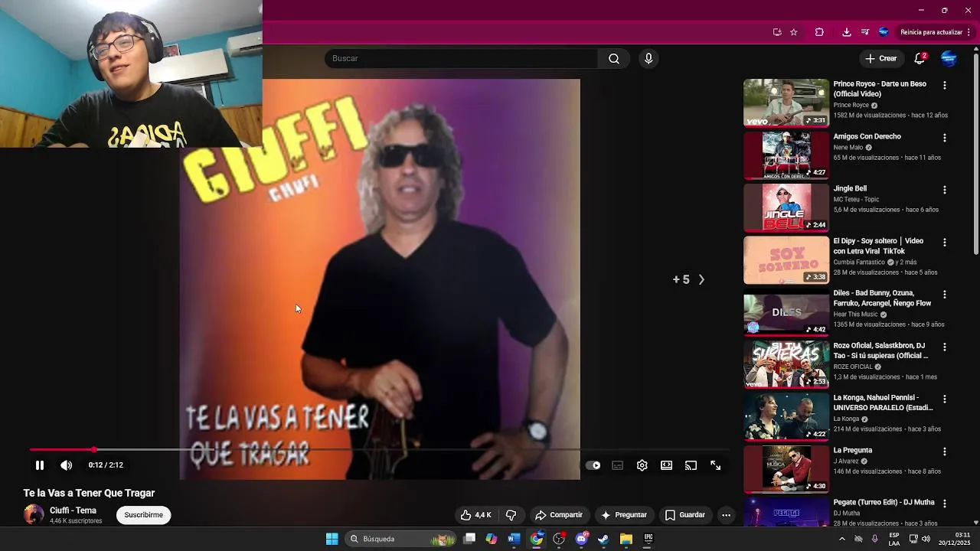Open Epic Games Launcher from the taskbar
980x551 pixels.
648,540
